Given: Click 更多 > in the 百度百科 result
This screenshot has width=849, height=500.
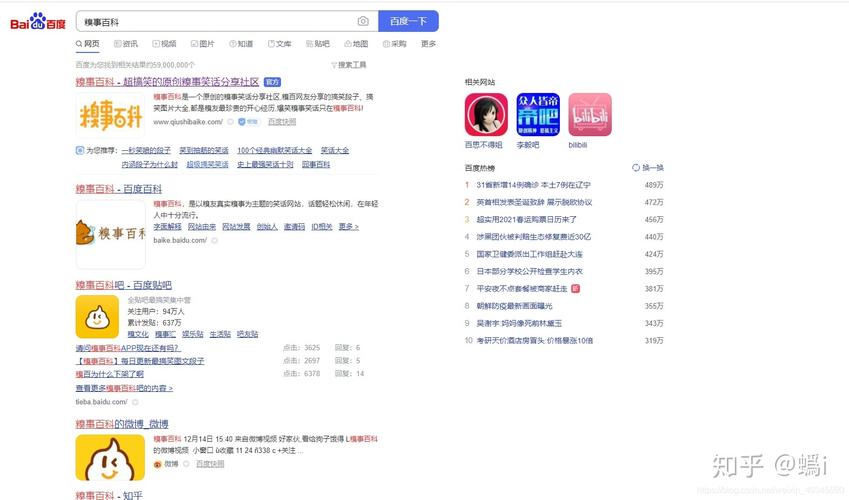Looking at the screenshot, I should click(x=349, y=226).
